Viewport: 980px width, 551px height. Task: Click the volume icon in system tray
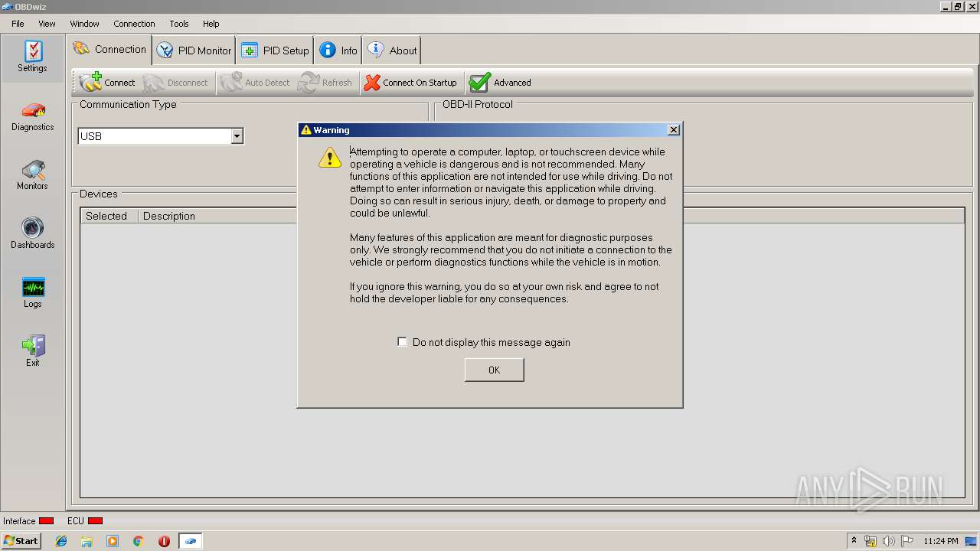(x=889, y=541)
